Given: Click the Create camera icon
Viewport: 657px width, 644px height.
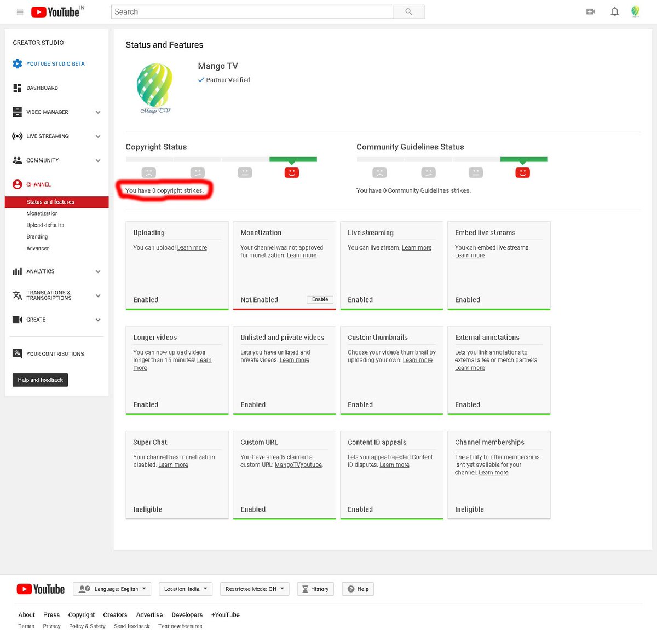Looking at the screenshot, I should 18,320.
